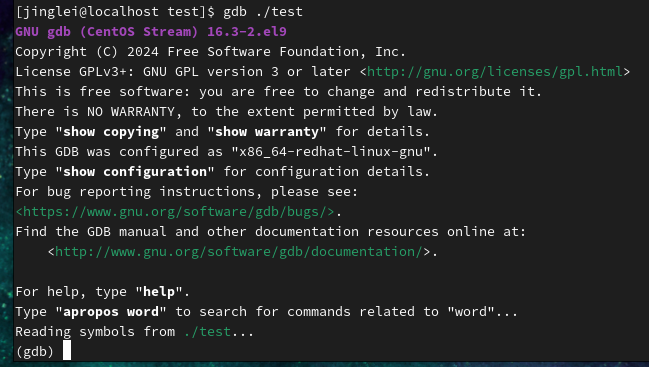649x367 pixels.
Task: Click "For bug reporting instructions" line
Action: point(187,192)
